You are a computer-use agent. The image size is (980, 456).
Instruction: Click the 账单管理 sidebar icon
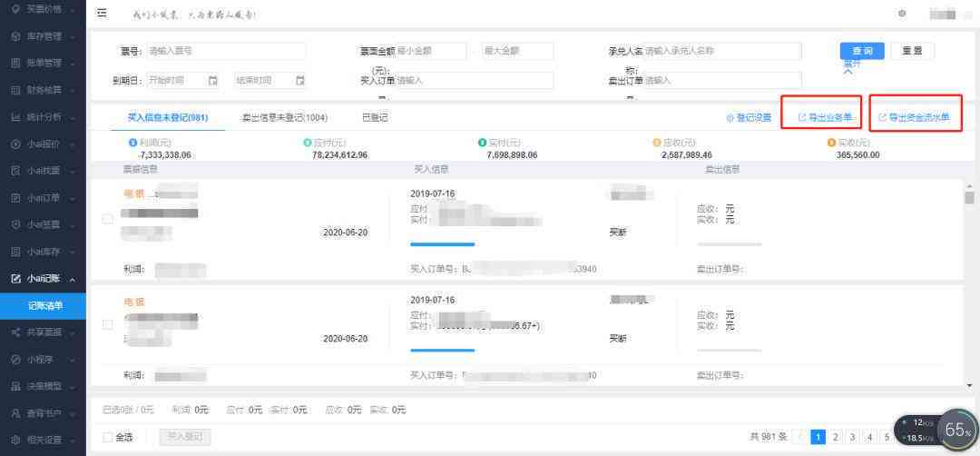(x=16, y=64)
